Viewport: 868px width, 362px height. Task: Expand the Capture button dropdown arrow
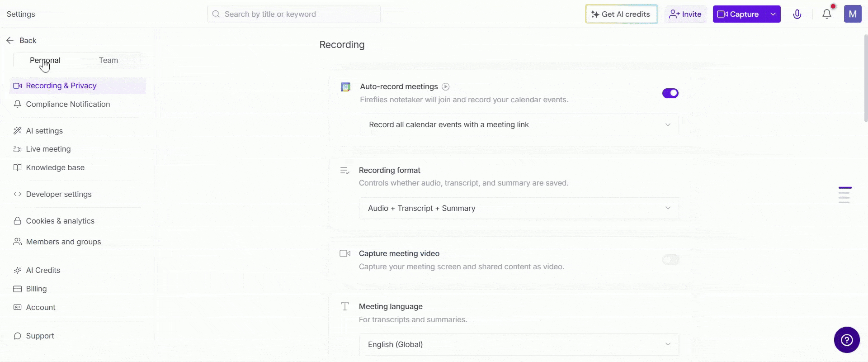click(x=773, y=14)
